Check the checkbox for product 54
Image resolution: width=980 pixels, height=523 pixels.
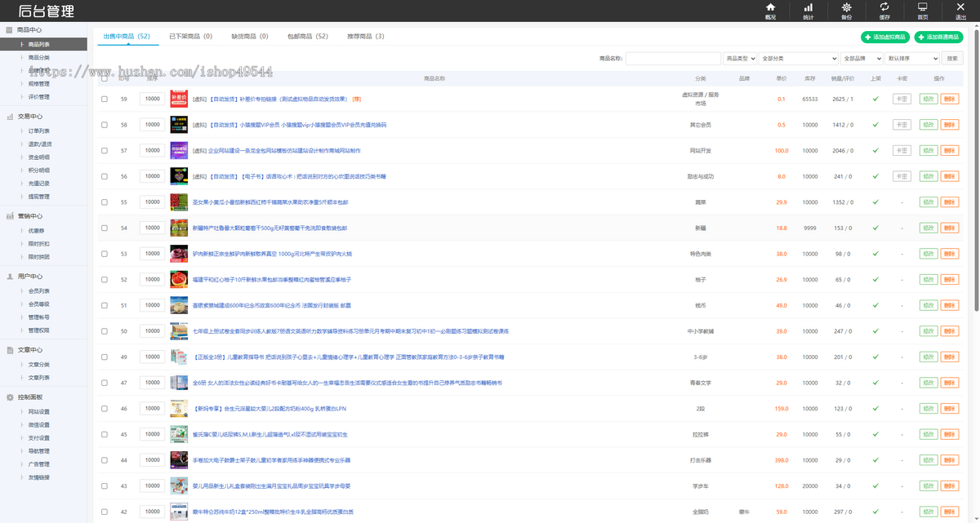coord(105,228)
